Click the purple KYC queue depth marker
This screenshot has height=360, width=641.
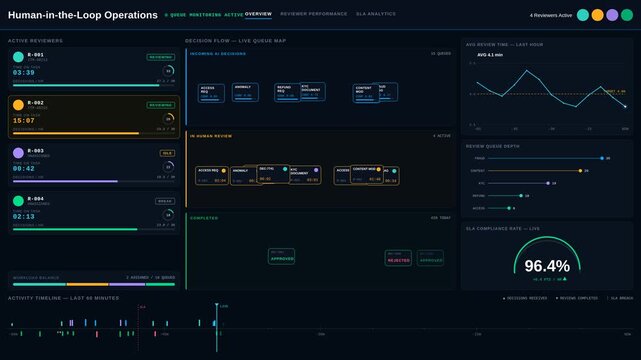tap(548, 183)
